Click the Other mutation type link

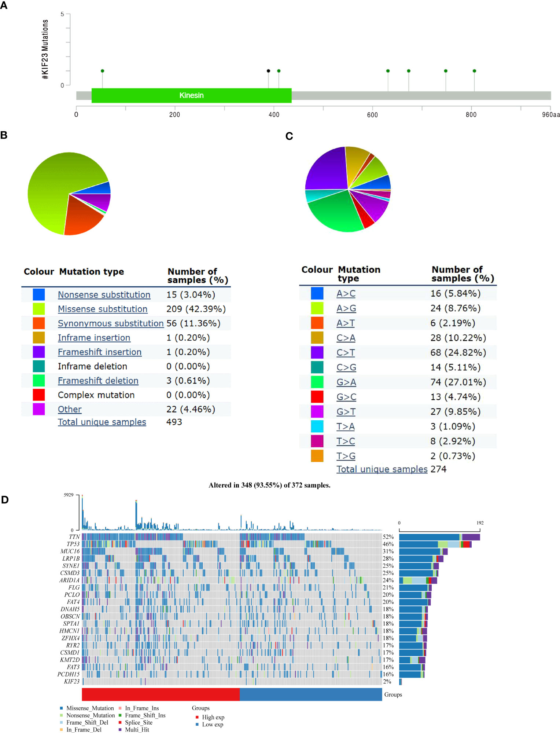[x=70, y=409]
